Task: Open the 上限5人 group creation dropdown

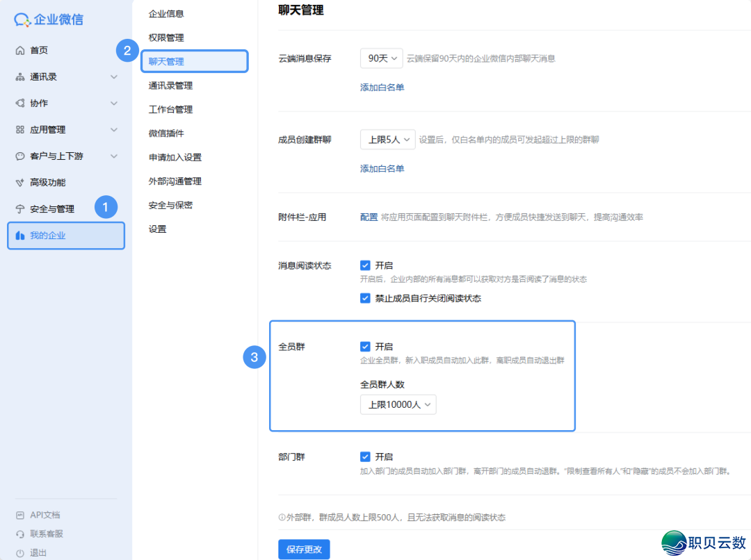Action: 387,139
